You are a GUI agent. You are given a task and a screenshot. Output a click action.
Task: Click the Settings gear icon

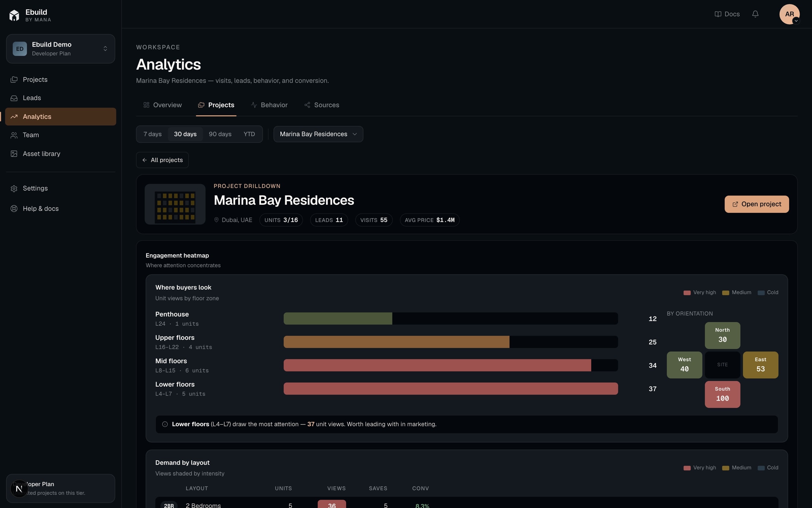[x=14, y=189]
